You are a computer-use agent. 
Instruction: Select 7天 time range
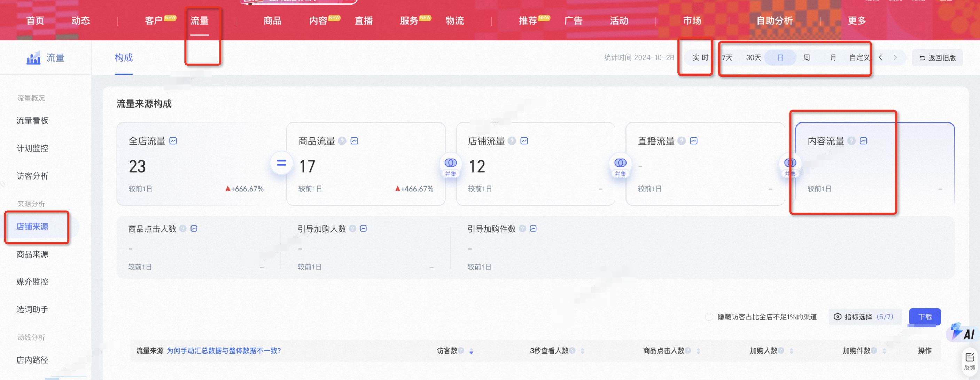pos(728,58)
